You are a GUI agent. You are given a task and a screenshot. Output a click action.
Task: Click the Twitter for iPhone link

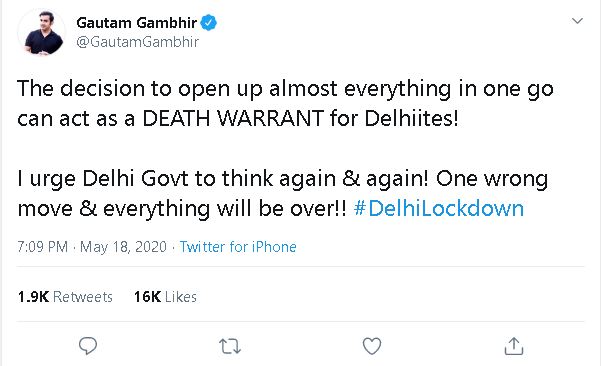click(238, 247)
